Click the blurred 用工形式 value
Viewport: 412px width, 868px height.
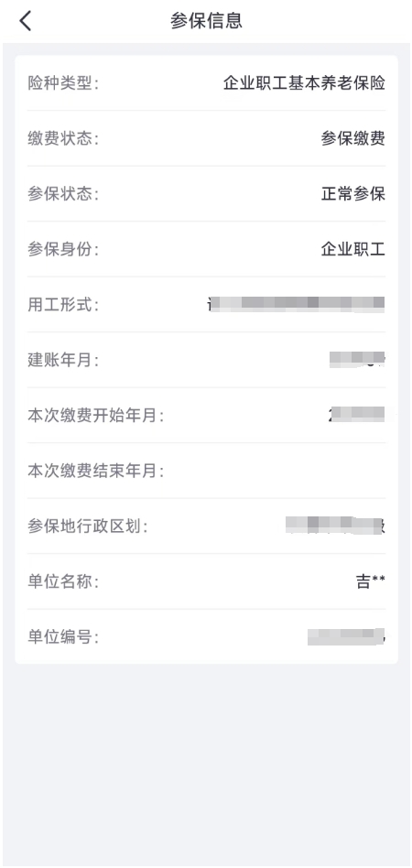(297, 304)
